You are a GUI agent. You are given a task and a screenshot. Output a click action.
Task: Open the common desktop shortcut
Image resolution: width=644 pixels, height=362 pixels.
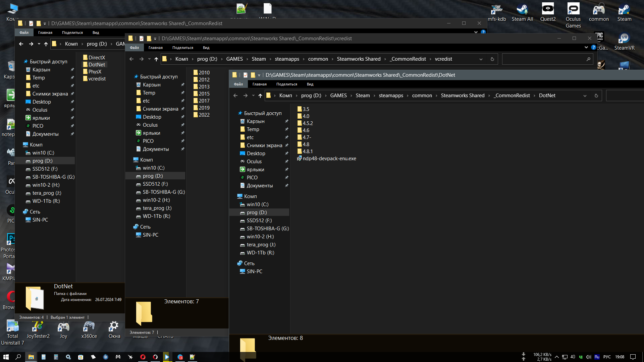pos(599,12)
